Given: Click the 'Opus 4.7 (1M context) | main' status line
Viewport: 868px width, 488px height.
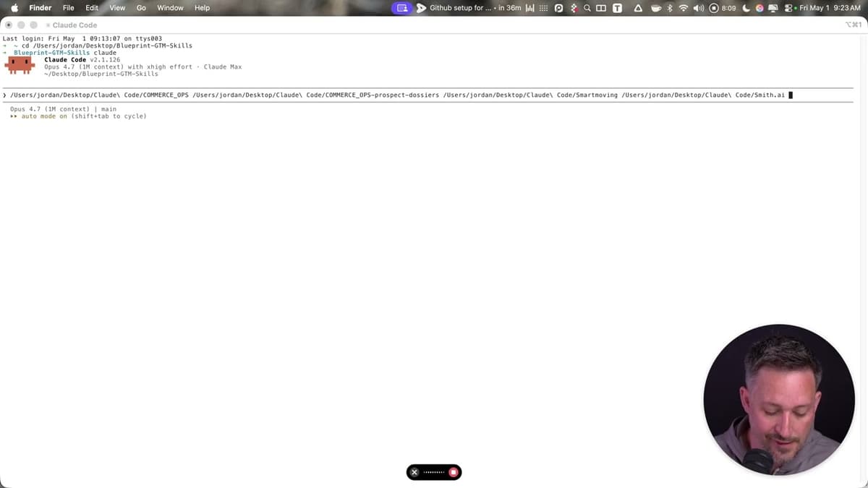Looking at the screenshot, I should coord(64,109).
